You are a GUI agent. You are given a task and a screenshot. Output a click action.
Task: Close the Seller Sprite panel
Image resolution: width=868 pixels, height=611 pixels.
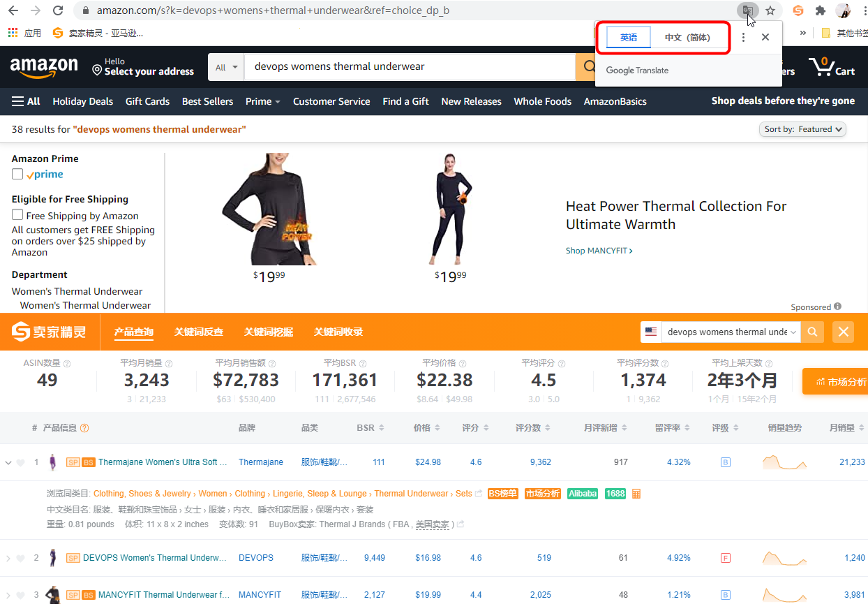(x=844, y=332)
